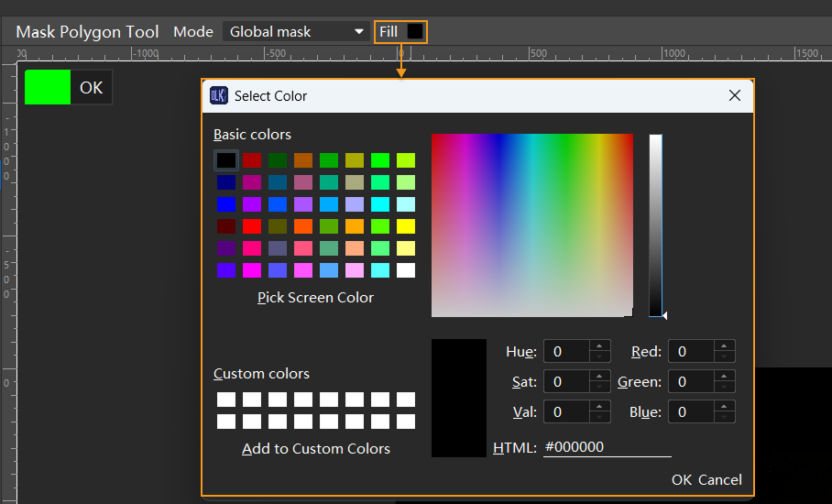The image size is (832, 504).
Task: Pick the white basic color swatch
Action: point(406,270)
